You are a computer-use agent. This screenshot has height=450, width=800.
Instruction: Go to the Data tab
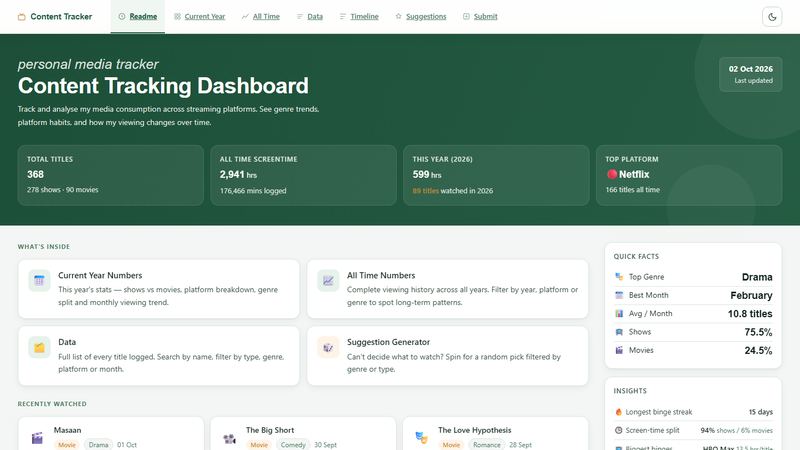[x=310, y=16]
